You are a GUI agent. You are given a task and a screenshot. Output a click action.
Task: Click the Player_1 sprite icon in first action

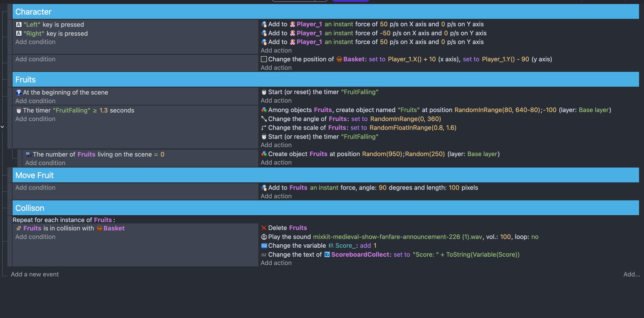(x=292, y=24)
